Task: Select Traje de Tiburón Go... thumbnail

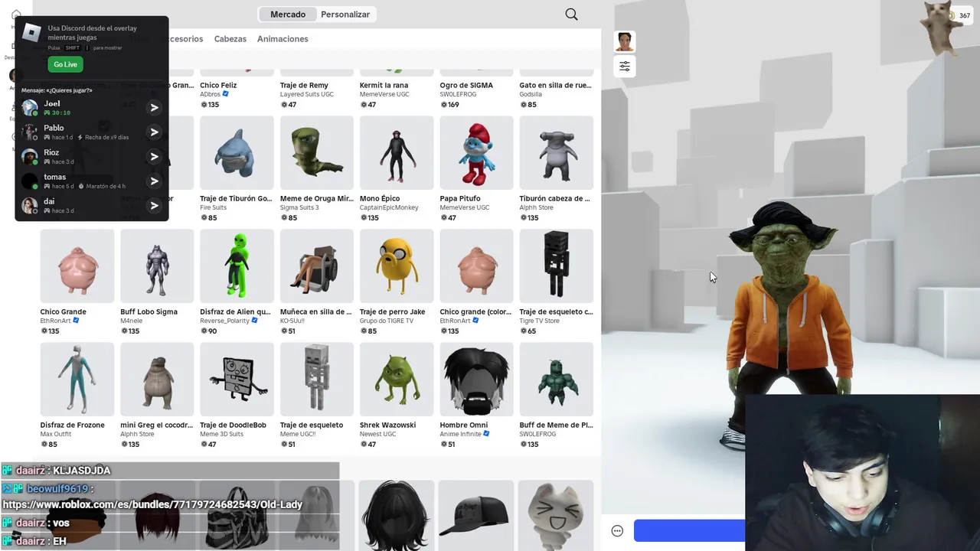Action: [x=237, y=153]
